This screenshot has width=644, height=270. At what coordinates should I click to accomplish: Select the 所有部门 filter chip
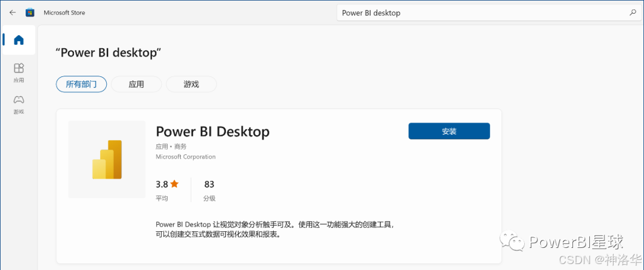click(x=81, y=85)
